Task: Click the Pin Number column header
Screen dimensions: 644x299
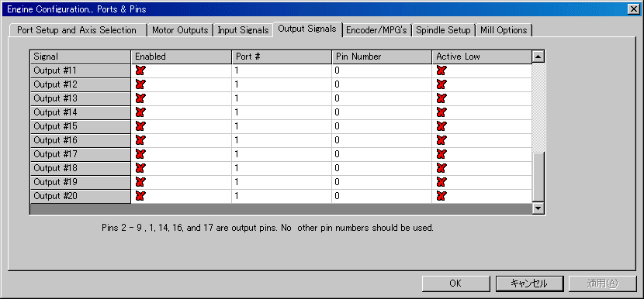Action: tap(382, 57)
